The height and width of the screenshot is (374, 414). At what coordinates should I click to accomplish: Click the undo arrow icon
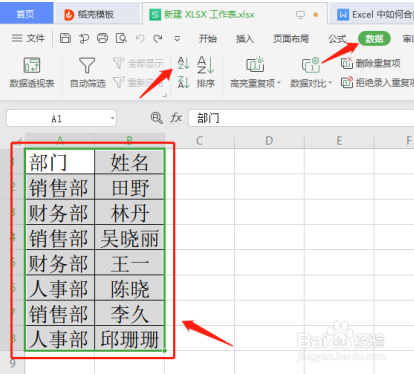[140, 39]
